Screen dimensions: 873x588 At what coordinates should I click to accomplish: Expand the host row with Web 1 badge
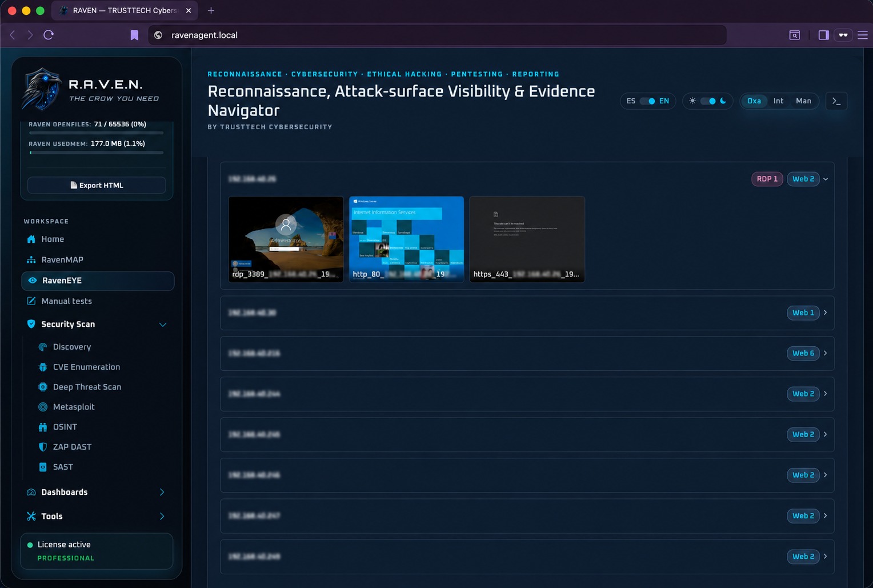(826, 313)
